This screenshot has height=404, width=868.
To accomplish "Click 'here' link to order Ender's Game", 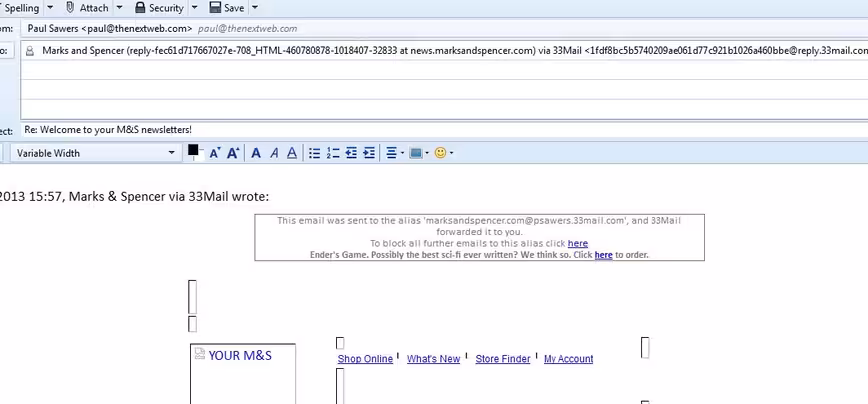I will (603, 255).
